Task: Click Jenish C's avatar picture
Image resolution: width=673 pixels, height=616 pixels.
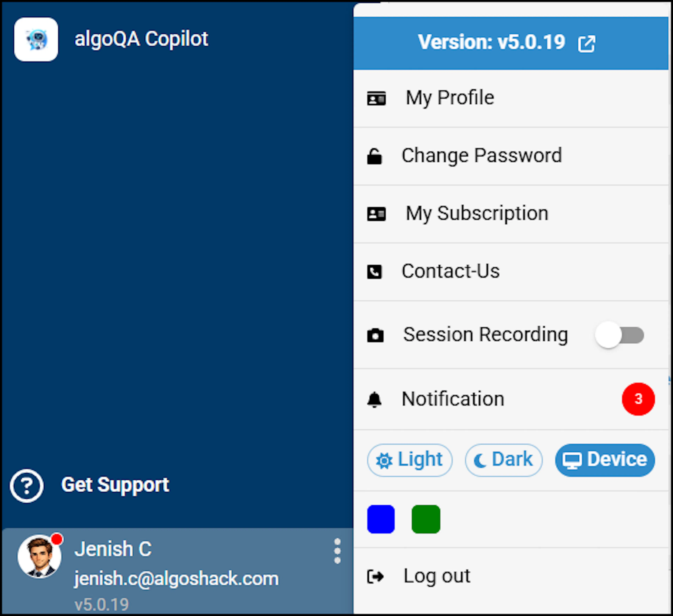Action: click(x=39, y=556)
